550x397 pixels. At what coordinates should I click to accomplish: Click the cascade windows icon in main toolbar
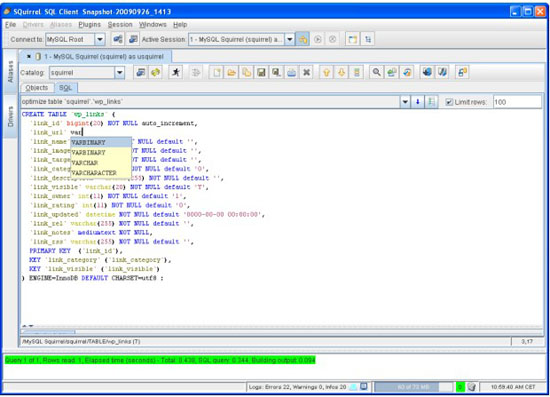pyautogui.click(x=368, y=39)
